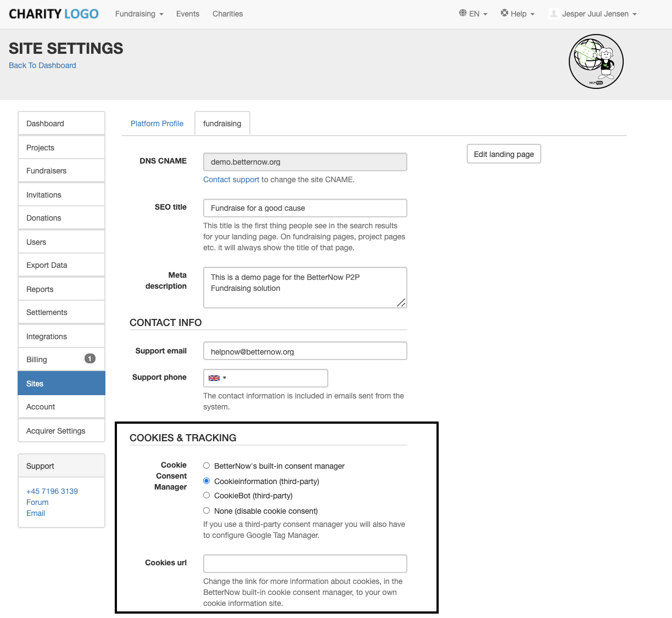Select Cookieinformation third-party option
The width and height of the screenshot is (672, 618).
[206, 481]
